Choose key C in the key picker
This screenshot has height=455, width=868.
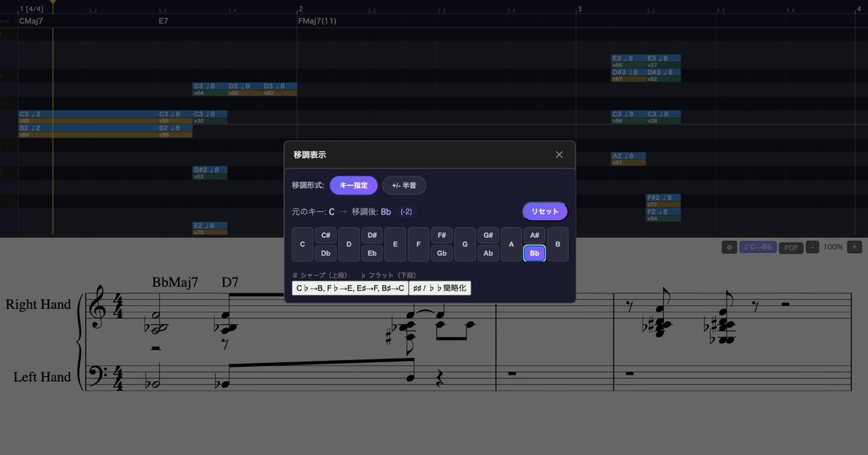point(303,244)
